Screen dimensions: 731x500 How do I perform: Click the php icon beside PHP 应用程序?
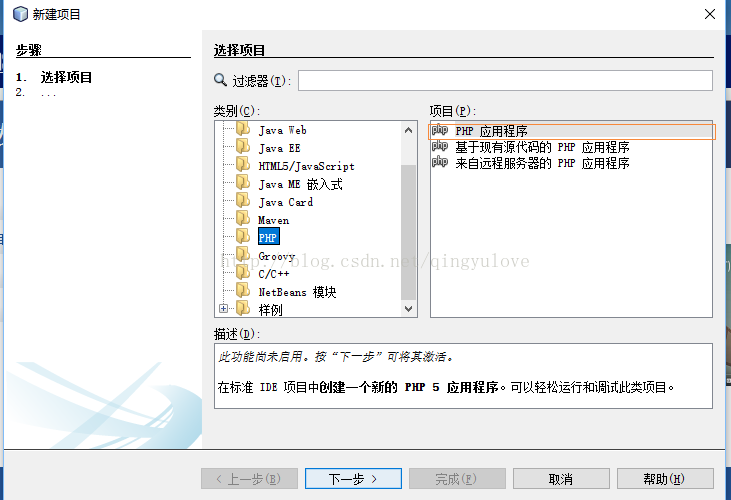tap(440, 130)
